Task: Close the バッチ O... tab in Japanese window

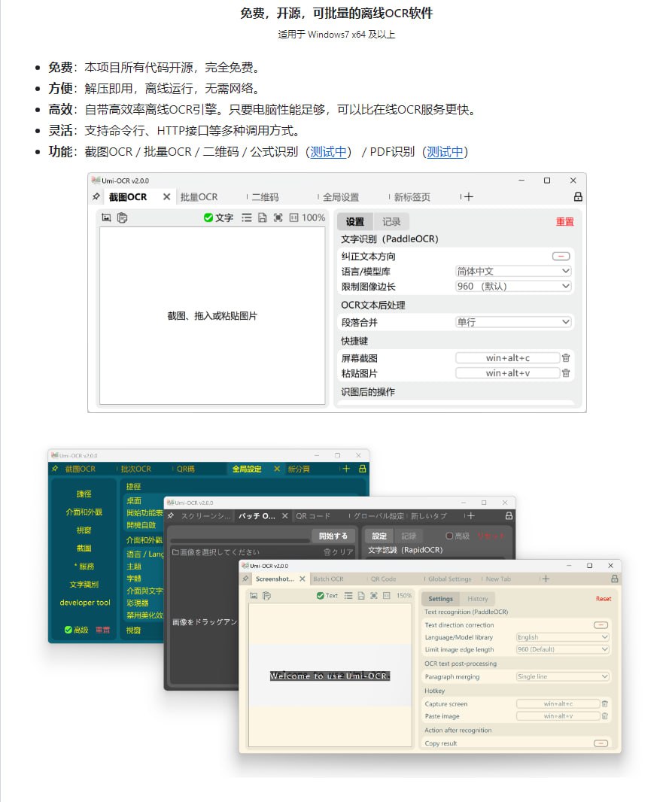Action: 285,515
